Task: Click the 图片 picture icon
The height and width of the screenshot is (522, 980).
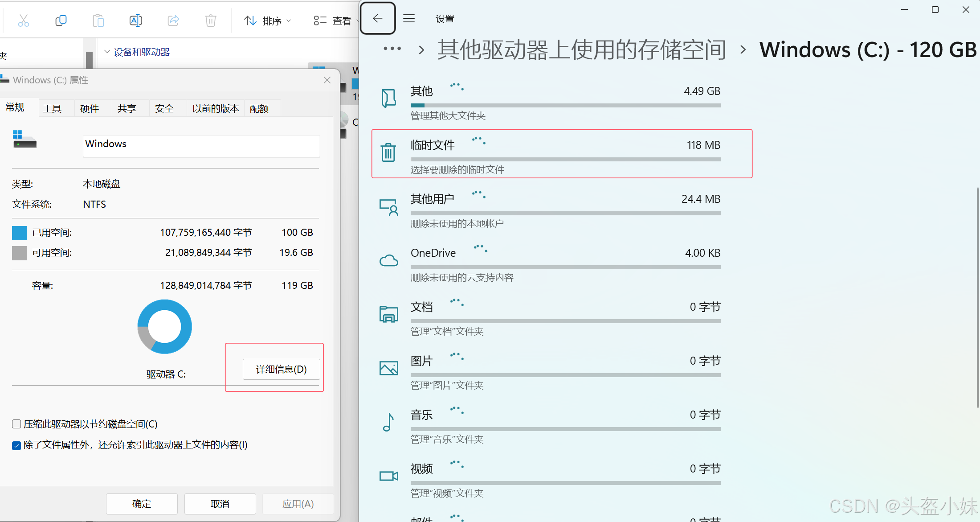Action: click(x=388, y=368)
